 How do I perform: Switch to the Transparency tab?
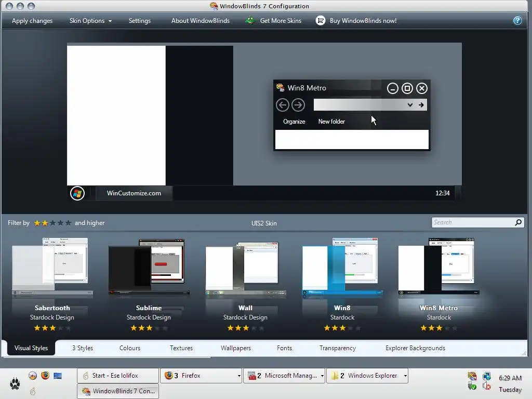coord(338,348)
